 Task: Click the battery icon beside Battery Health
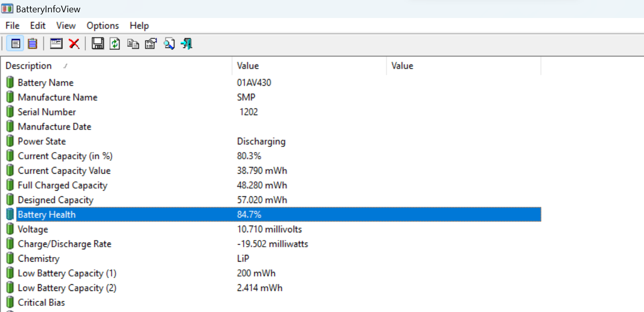pyautogui.click(x=10, y=214)
